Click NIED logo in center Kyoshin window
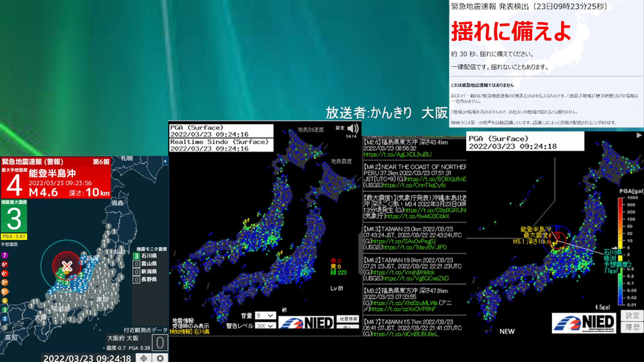This screenshot has width=644, height=362. click(x=306, y=322)
